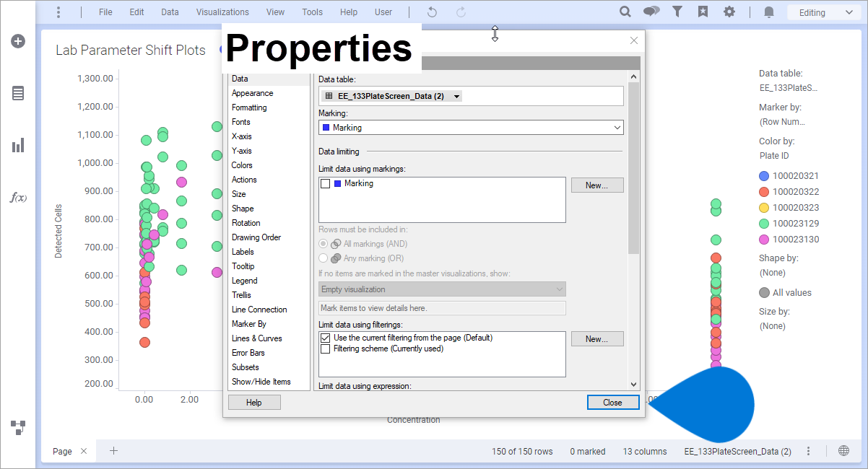Open the Notifications bell icon
Image resolution: width=868 pixels, height=469 pixels.
769,12
